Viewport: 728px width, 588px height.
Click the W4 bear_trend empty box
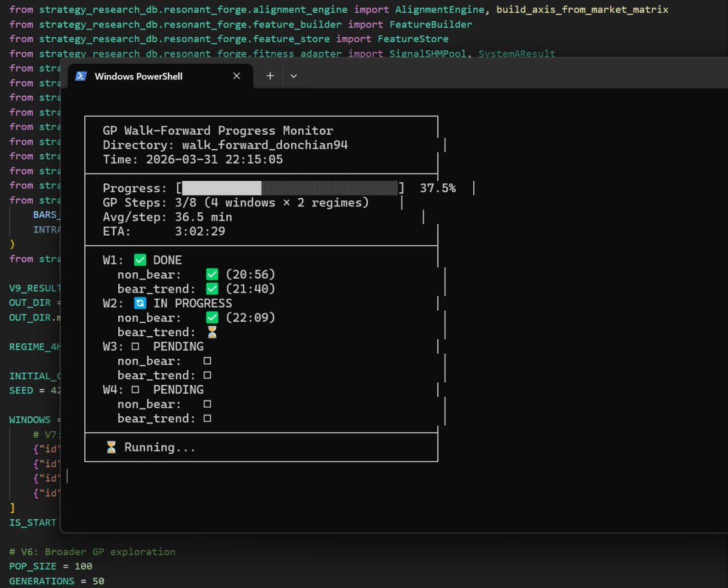point(207,418)
